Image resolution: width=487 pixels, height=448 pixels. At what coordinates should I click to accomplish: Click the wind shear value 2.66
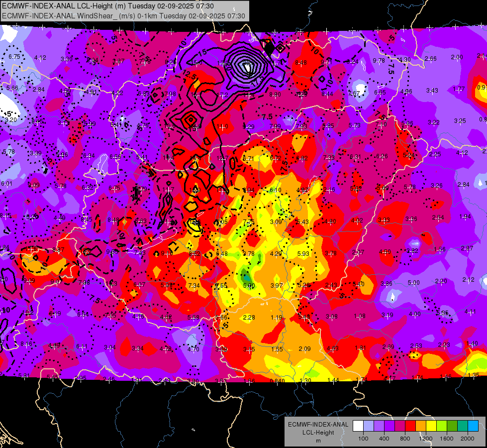430,58
